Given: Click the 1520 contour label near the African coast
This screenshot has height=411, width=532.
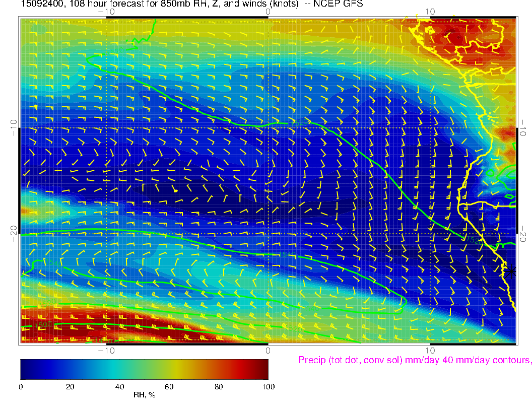Looking at the screenshot, I should [473, 240].
